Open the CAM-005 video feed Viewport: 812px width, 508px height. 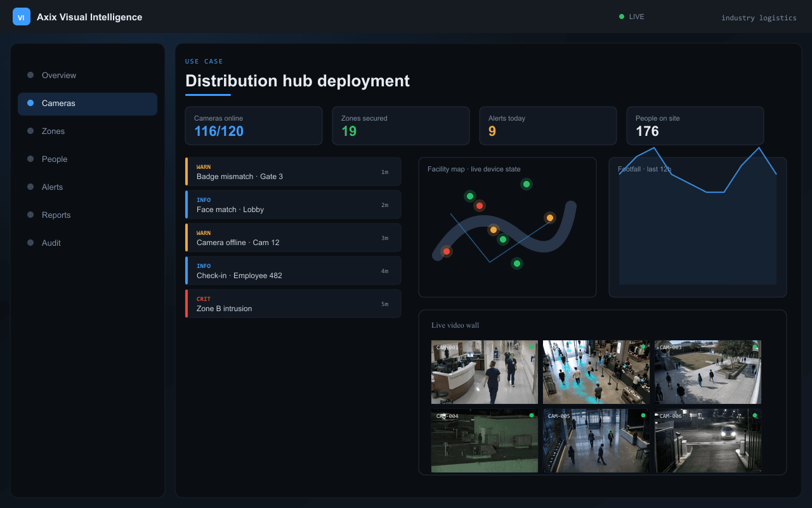596,441
